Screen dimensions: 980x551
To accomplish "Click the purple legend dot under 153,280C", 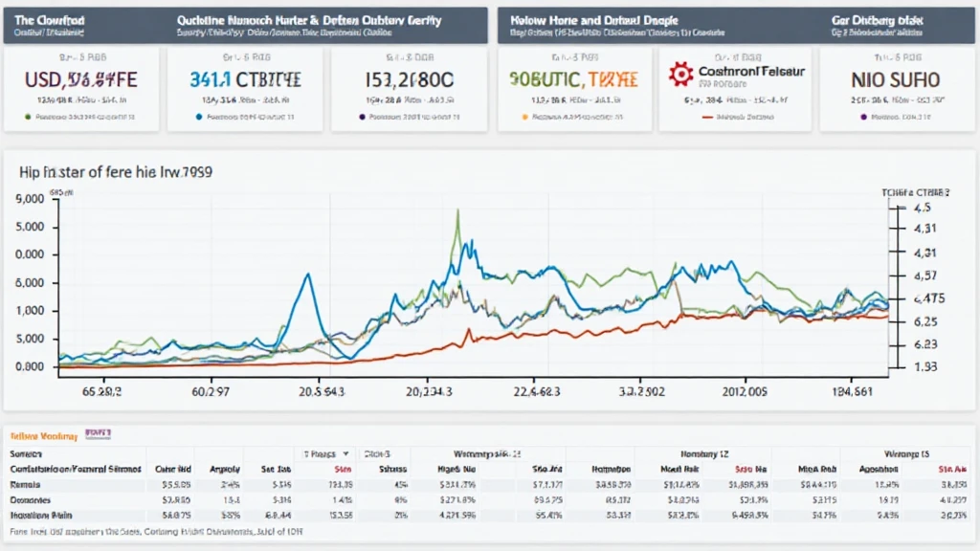I will pyautogui.click(x=362, y=117).
